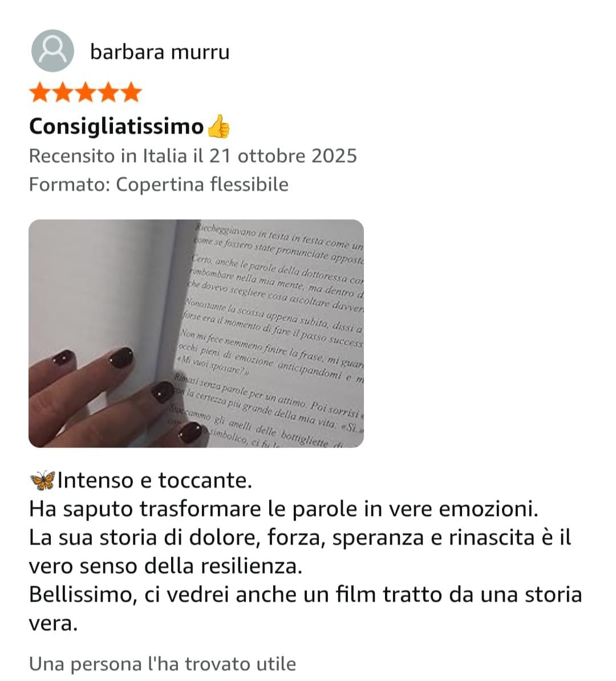The height and width of the screenshot is (681, 616).
Task: Click the fifth orange rating star
Action: coord(131,92)
